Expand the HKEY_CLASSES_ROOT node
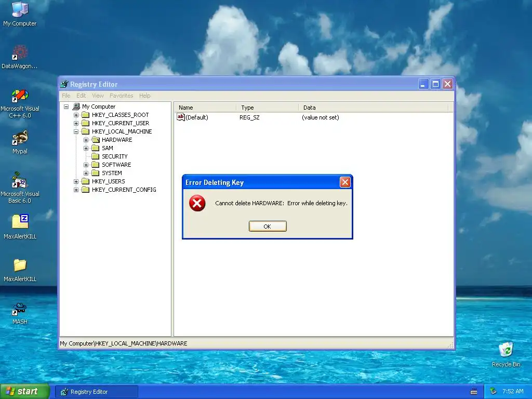This screenshot has height=399, width=532. [x=76, y=115]
